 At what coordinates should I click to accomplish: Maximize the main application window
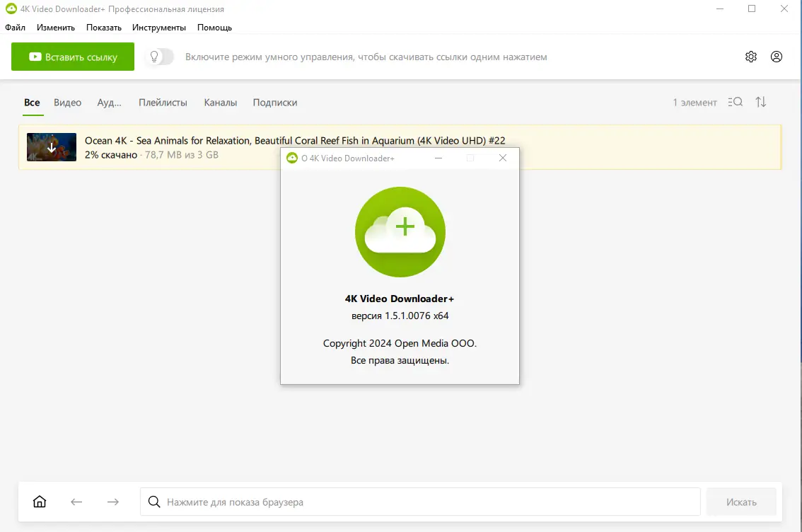751,8
